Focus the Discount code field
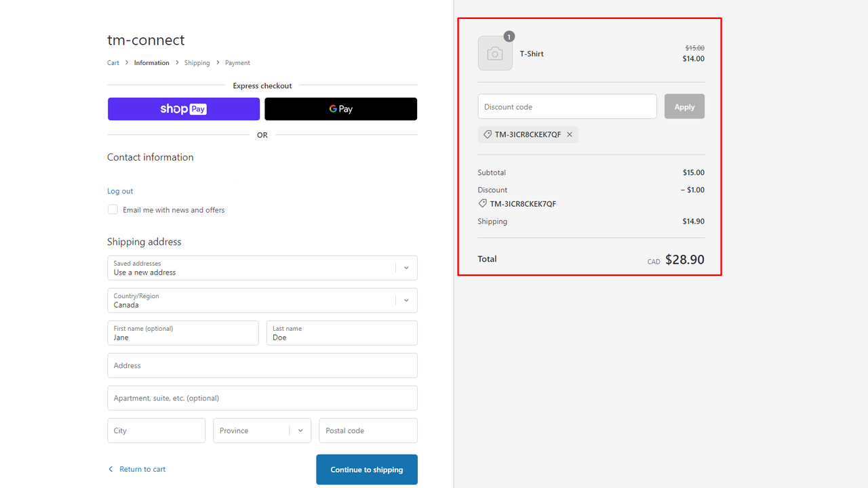The width and height of the screenshot is (868, 488). pos(568,106)
